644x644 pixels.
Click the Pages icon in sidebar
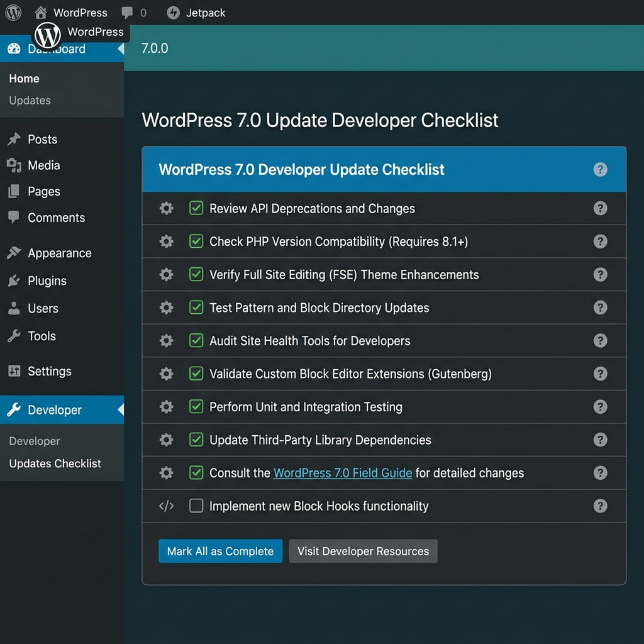click(14, 191)
